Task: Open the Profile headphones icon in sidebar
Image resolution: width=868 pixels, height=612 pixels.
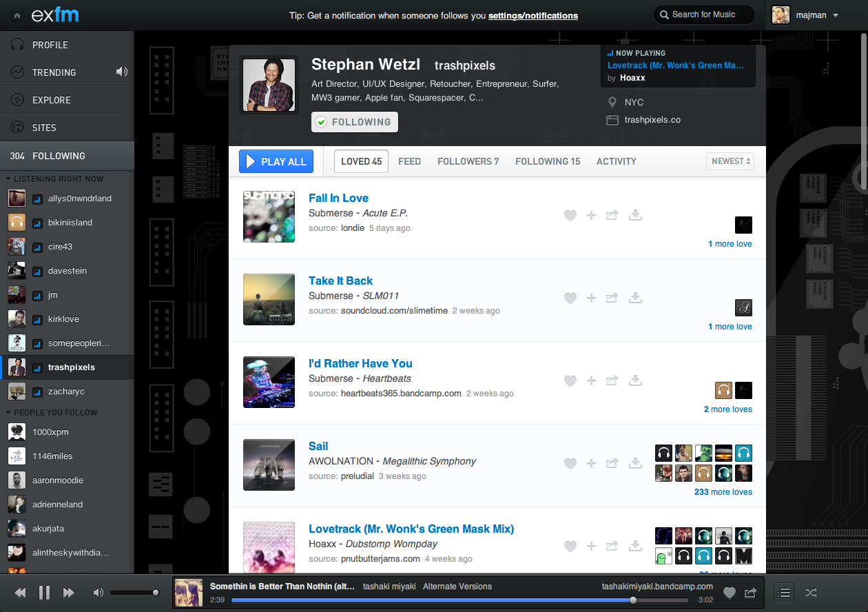Action: 18,45
